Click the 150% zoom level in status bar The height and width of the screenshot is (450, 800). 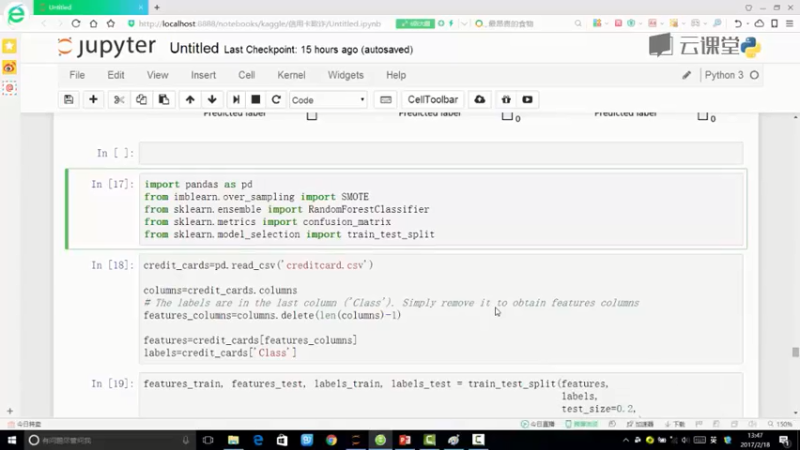coord(781,424)
